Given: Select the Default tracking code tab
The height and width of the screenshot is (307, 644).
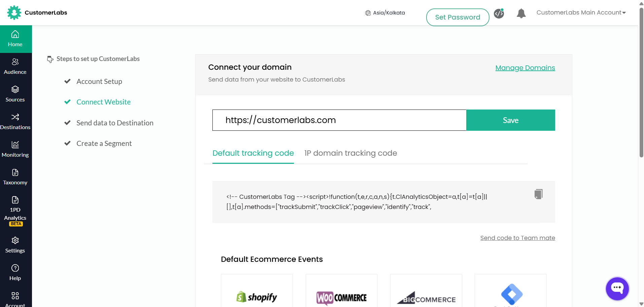Looking at the screenshot, I should pos(252,153).
